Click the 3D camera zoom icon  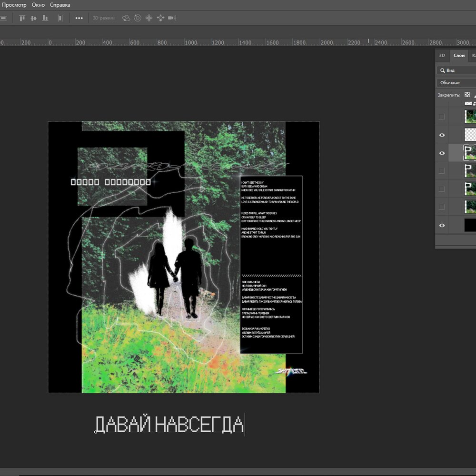point(172,18)
